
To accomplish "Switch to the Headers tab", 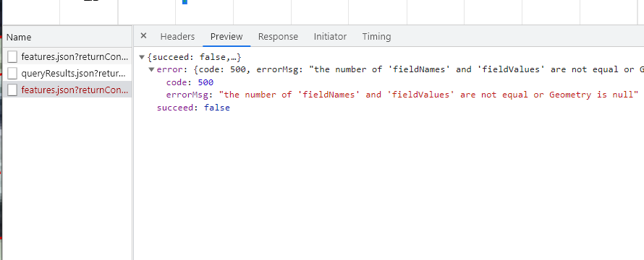I will pyautogui.click(x=177, y=37).
